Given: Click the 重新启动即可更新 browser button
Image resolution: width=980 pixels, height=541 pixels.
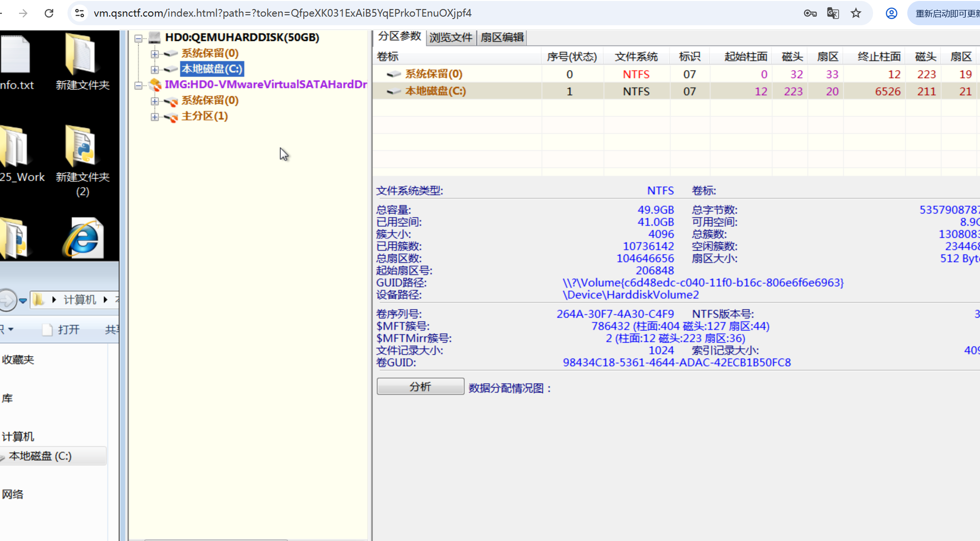Looking at the screenshot, I should click(946, 13).
